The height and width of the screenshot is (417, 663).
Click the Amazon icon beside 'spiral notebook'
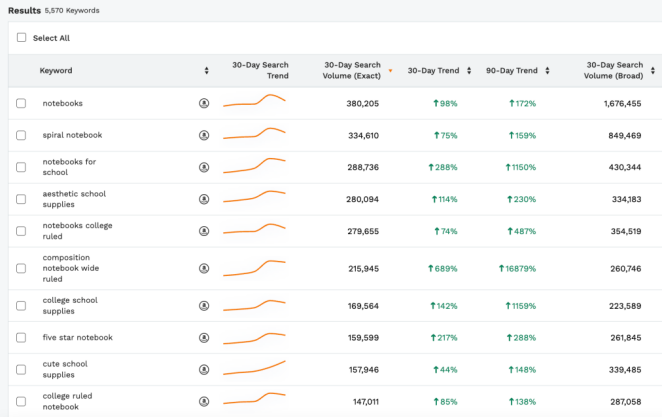pyautogui.click(x=204, y=135)
